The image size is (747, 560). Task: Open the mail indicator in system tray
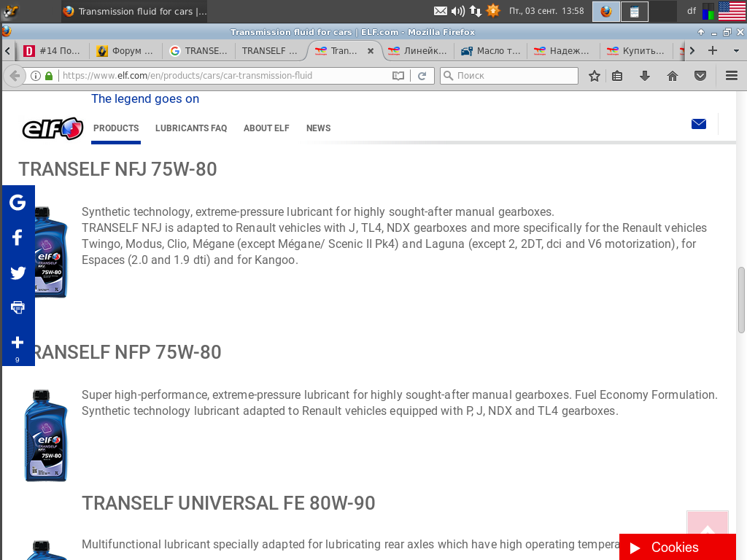(440, 11)
